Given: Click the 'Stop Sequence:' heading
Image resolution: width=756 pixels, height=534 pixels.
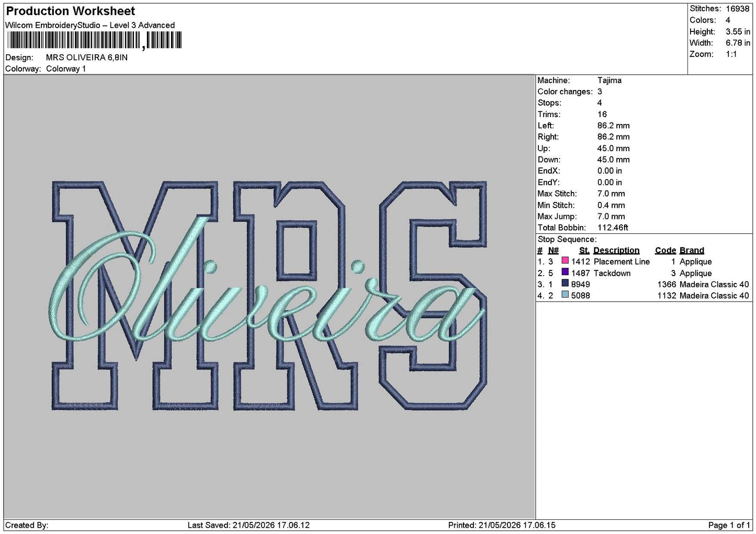Looking at the screenshot, I should (x=567, y=240).
